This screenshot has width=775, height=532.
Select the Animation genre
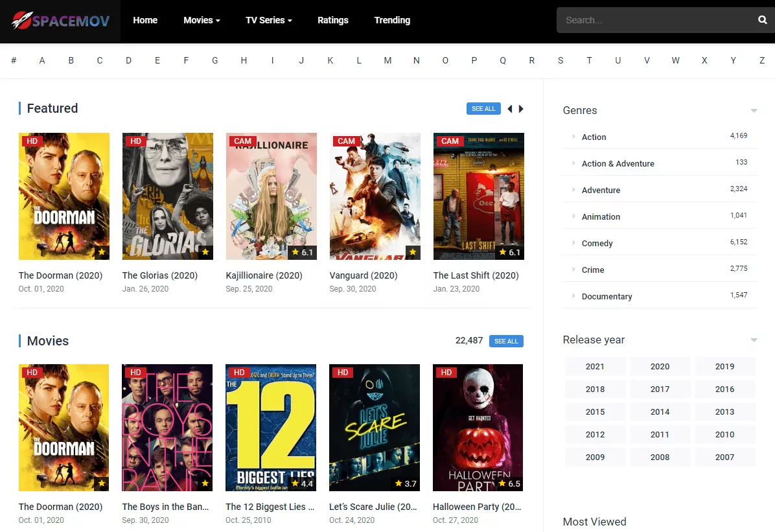[x=601, y=217]
